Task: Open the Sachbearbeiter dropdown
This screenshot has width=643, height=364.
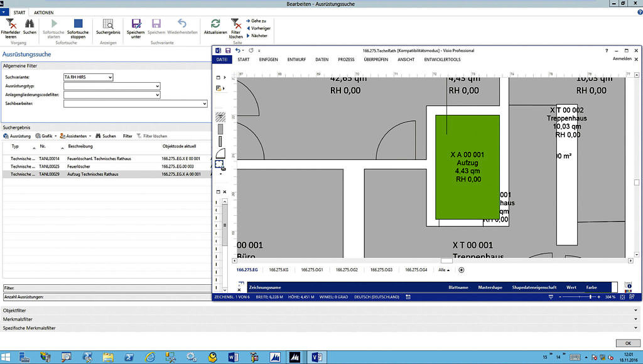Action: (x=204, y=104)
